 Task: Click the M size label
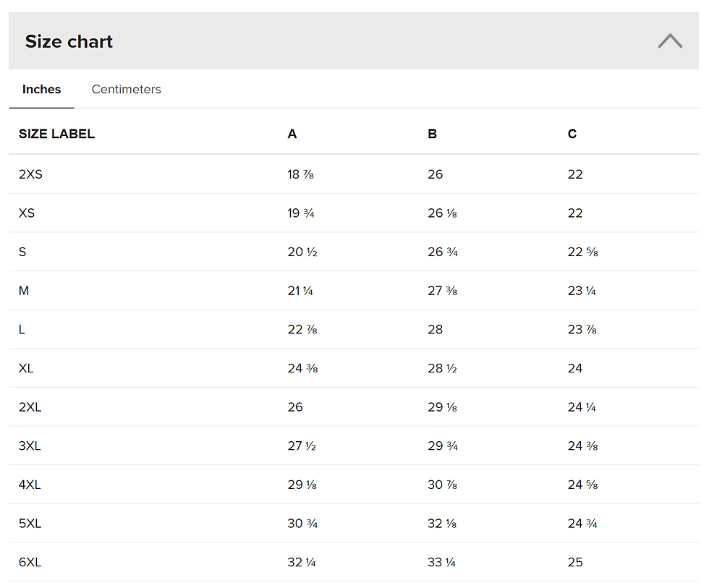click(x=24, y=291)
